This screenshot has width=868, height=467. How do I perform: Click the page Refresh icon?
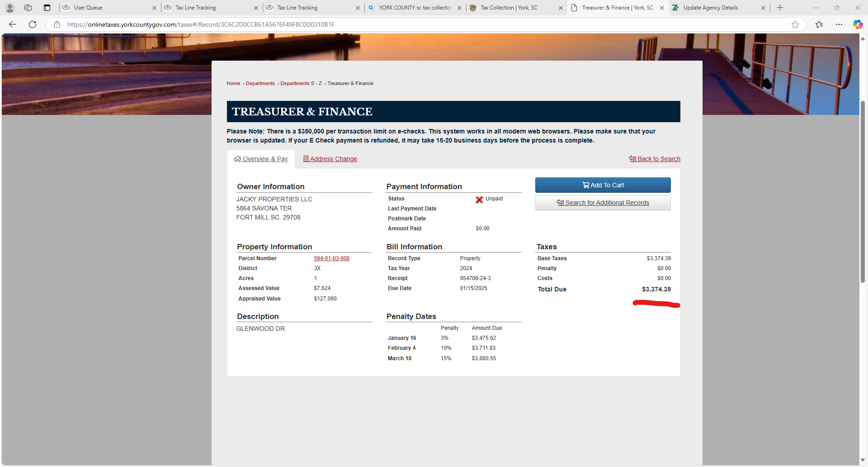point(33,24)
